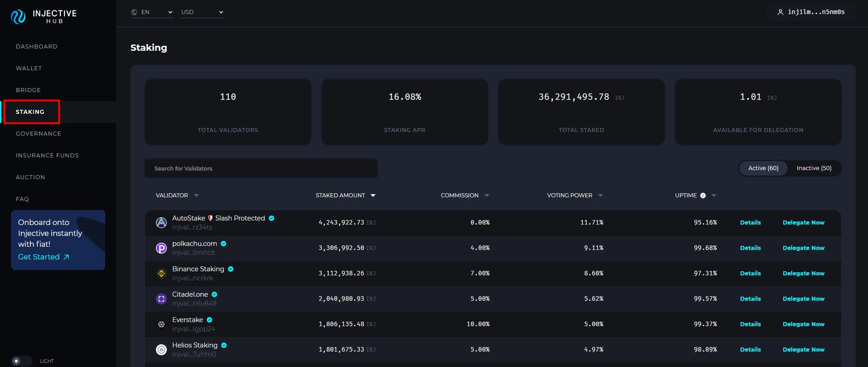Click Get Started fiat onboarding link
Screen dimensions: 868x367
click(44, 257)
